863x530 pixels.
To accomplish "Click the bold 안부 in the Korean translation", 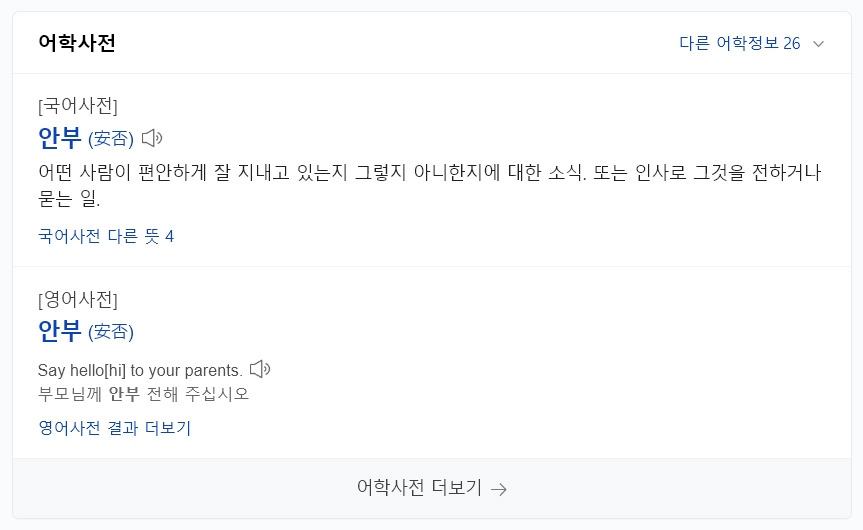I will (124, 393).
